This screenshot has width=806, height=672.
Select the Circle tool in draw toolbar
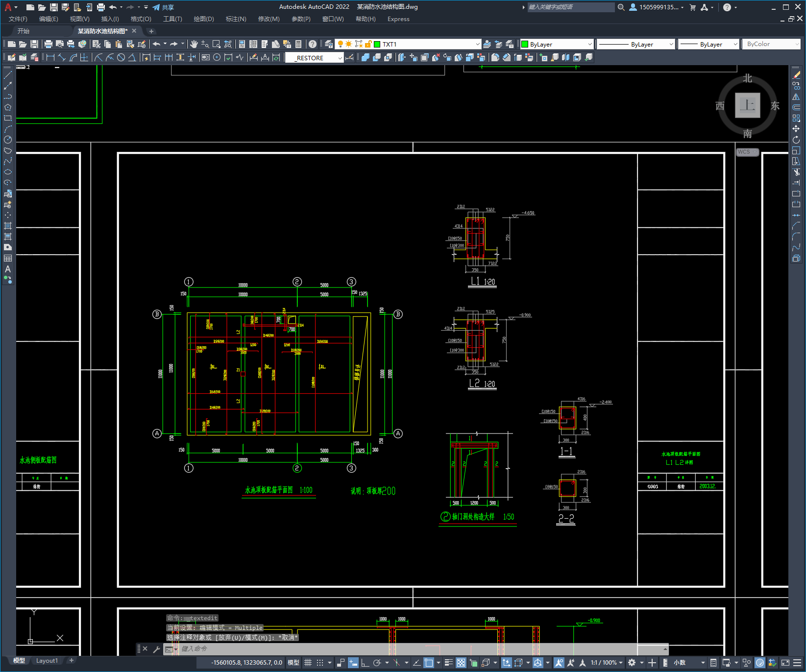8,140
